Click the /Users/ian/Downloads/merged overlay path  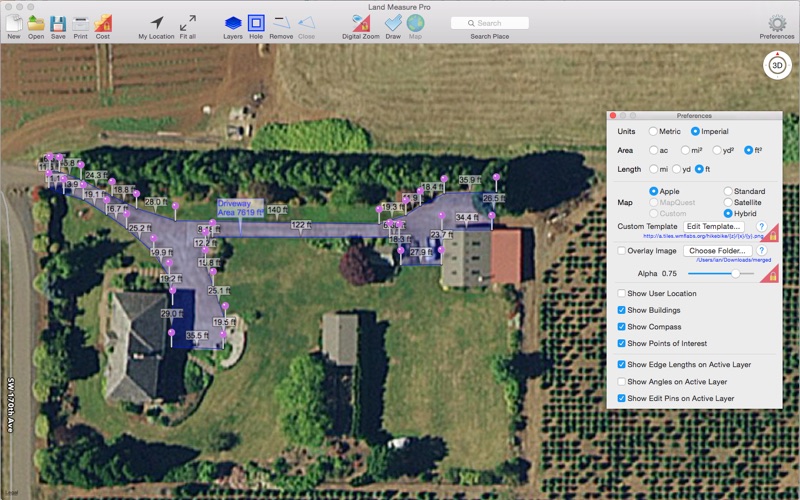pyautogui.click(x=733, y=260)
